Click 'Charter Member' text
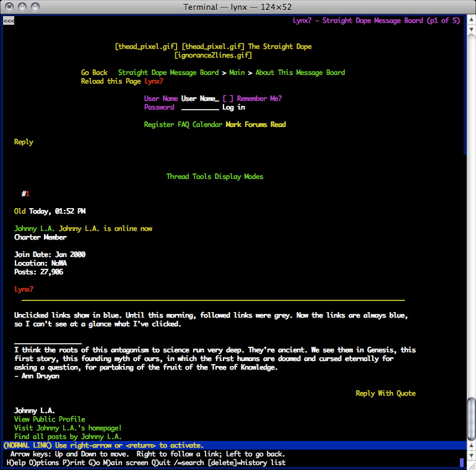The width and height of the screenshot is (476, 470). pyautogui.click(x=40, y=237)
